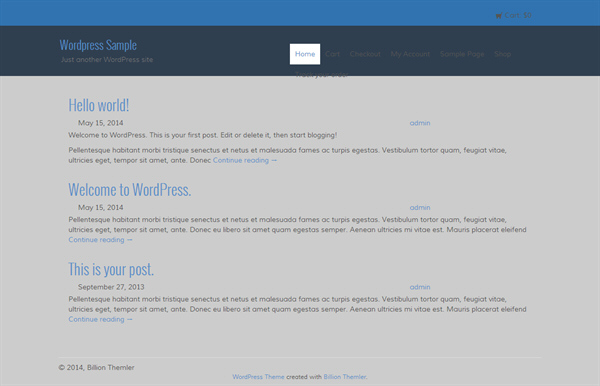Go to the Shop menu item

pyautogui.click(x=502, y=54)
